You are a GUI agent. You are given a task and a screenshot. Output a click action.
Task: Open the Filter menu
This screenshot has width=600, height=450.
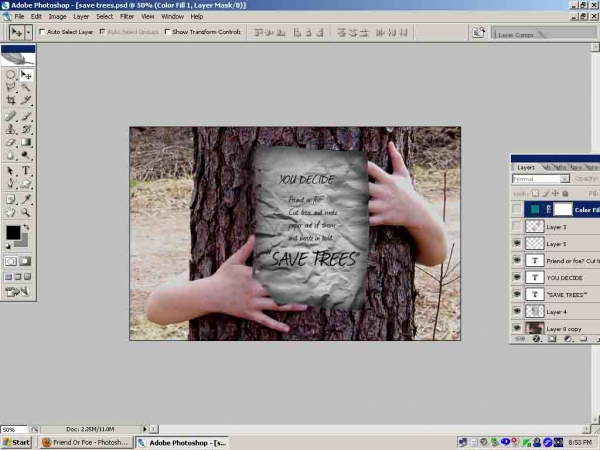(127, 16)
